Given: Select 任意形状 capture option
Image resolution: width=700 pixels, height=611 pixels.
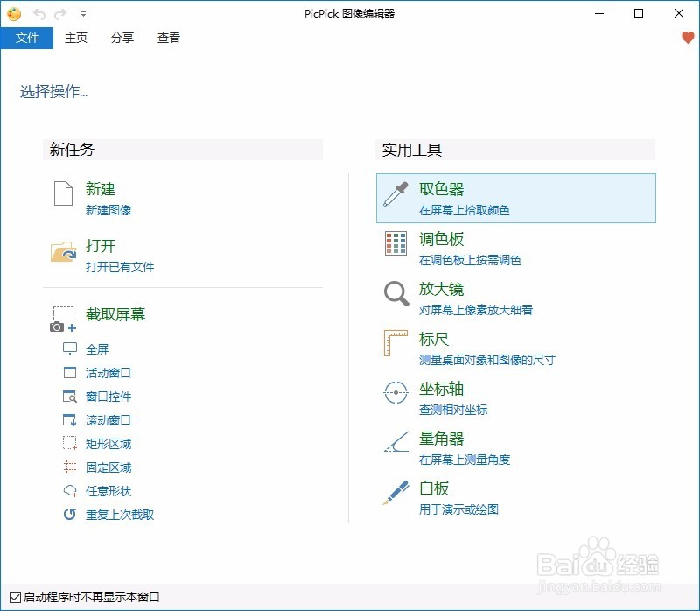Looking at the screenshot, I should (x=108, y=491).
